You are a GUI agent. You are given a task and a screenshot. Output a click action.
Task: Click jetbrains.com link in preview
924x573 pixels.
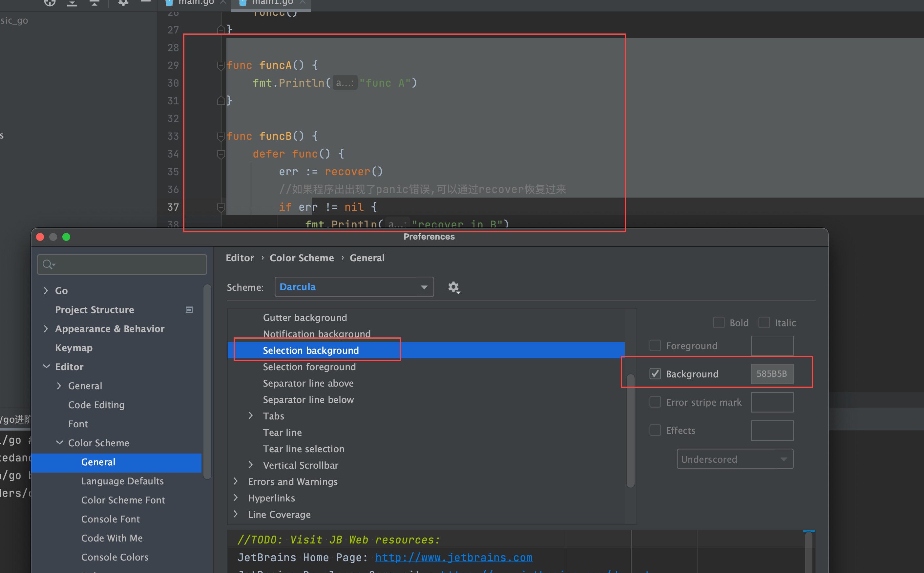pyautogui.click(x=454, y=558)
